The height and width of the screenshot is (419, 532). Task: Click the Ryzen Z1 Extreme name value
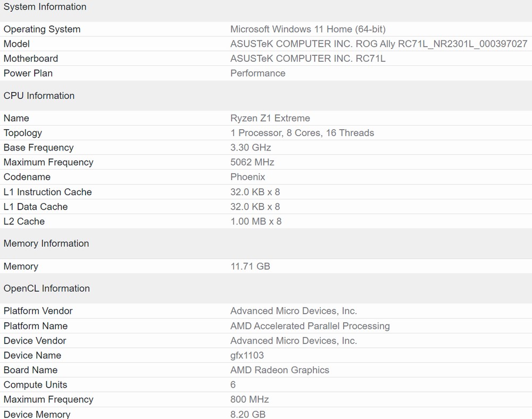point(270,118)
